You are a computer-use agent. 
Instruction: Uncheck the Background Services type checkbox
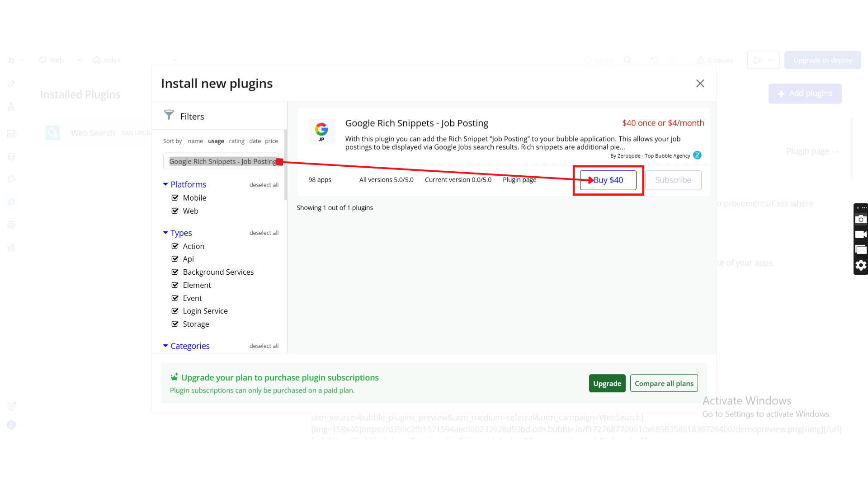pos(175,272)
